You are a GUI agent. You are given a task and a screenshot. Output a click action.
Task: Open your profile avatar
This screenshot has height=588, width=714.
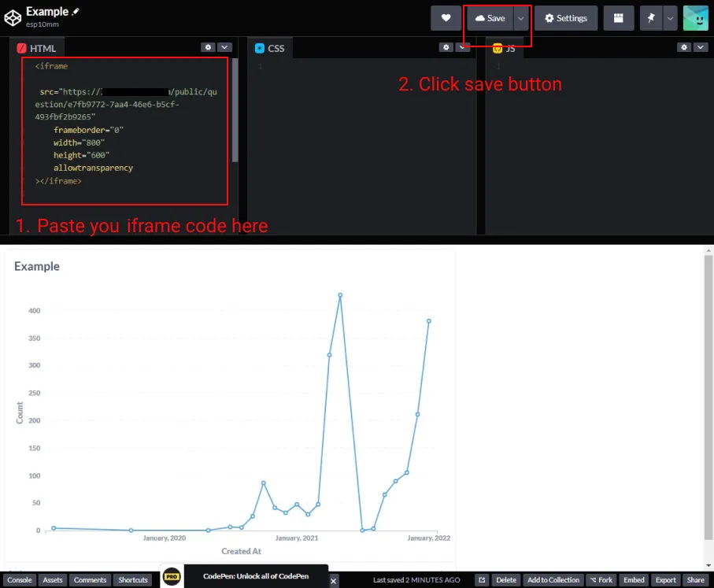point(695,17)
